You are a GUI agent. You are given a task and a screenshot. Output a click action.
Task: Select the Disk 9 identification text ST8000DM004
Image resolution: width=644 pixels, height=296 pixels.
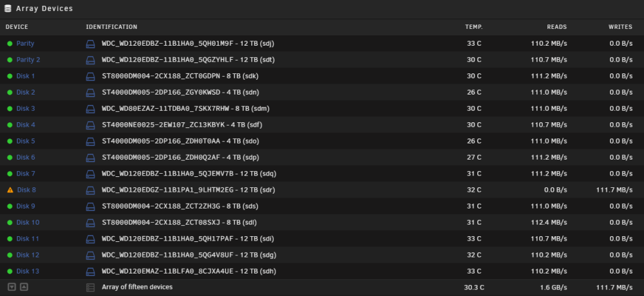click(126, 206)
